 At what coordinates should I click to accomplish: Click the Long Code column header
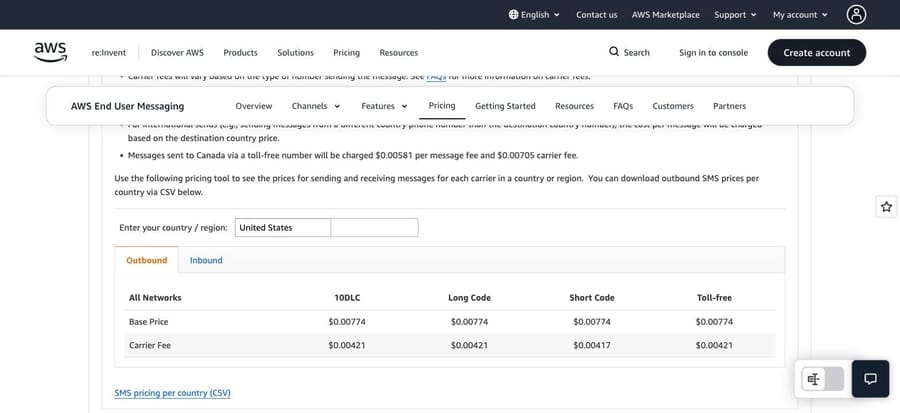click(470, 298)
